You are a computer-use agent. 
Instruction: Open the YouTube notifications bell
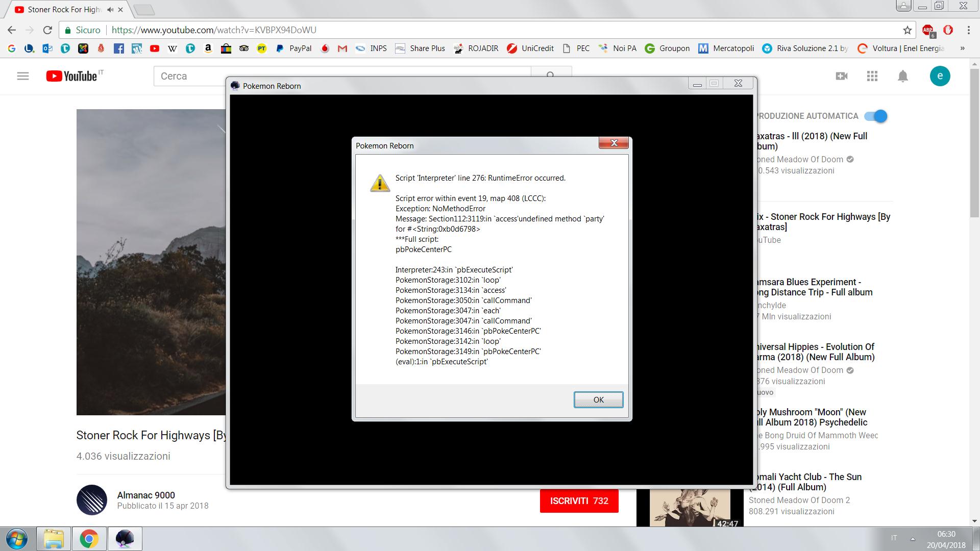pos(902,76)
